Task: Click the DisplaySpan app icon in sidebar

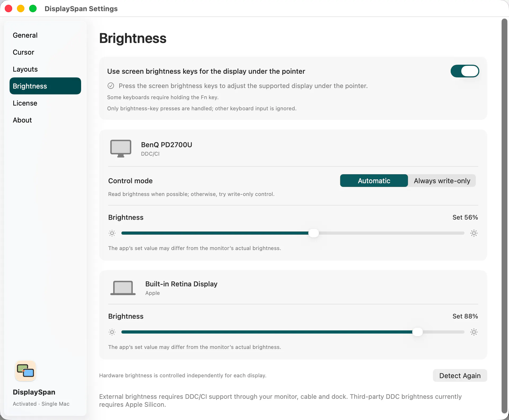Action: click(25, 371)
